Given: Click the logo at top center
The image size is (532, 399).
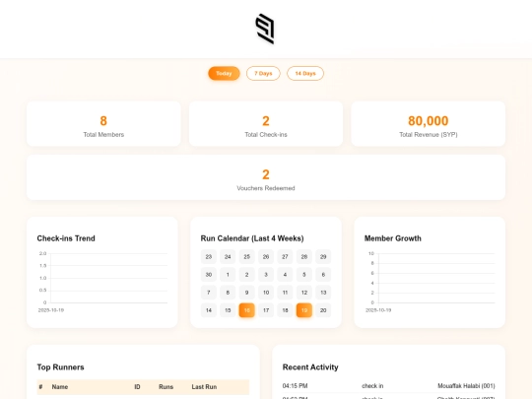Looking at the screenshot, I should [x=265, y=29].
